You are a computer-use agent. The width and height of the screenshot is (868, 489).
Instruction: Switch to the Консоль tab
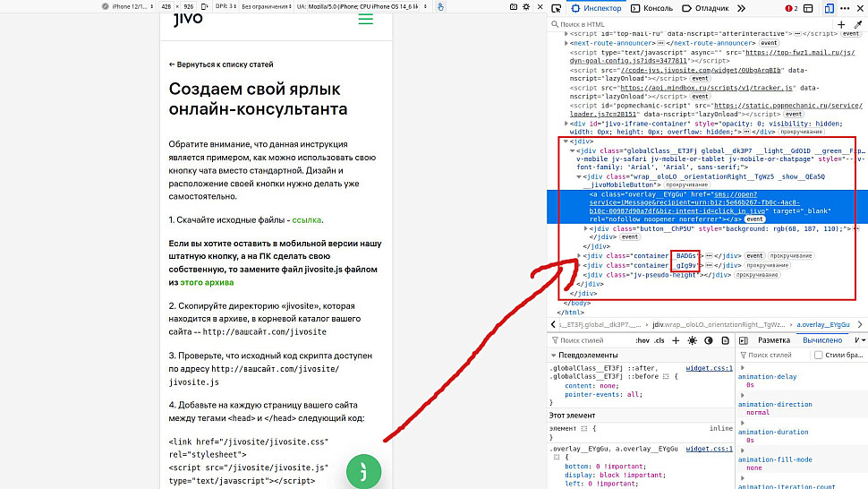(652, 8)
